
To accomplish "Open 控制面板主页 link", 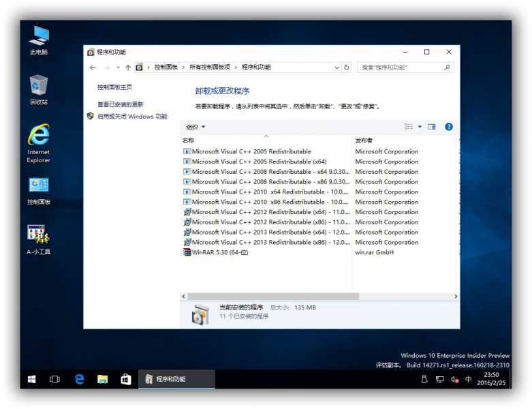I will [x=114, y=87].
